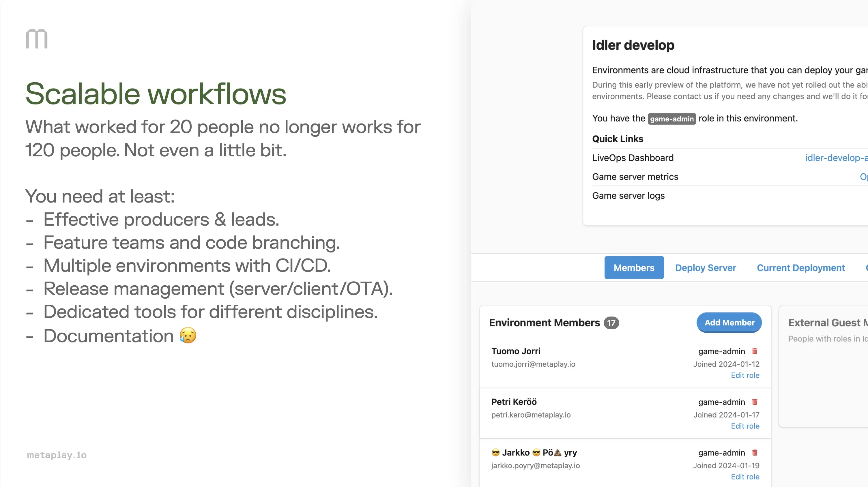Click the Game server logs entry
868x487 pixels.
click(x=628, y=195)
